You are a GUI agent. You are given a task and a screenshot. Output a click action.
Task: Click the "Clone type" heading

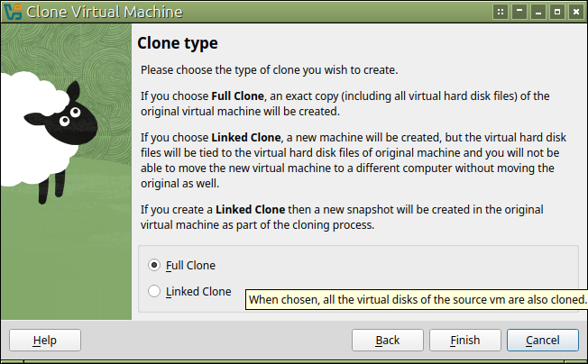pos(178,43)
